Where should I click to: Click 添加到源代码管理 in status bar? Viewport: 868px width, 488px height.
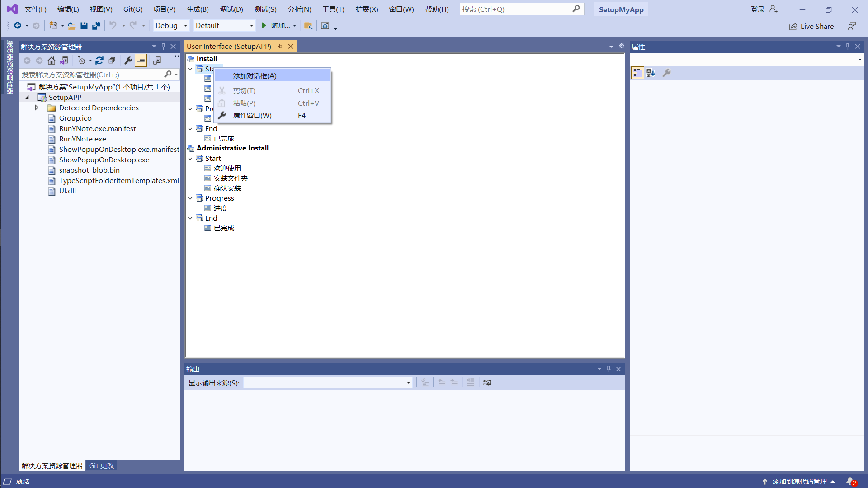tap(799, 481)
